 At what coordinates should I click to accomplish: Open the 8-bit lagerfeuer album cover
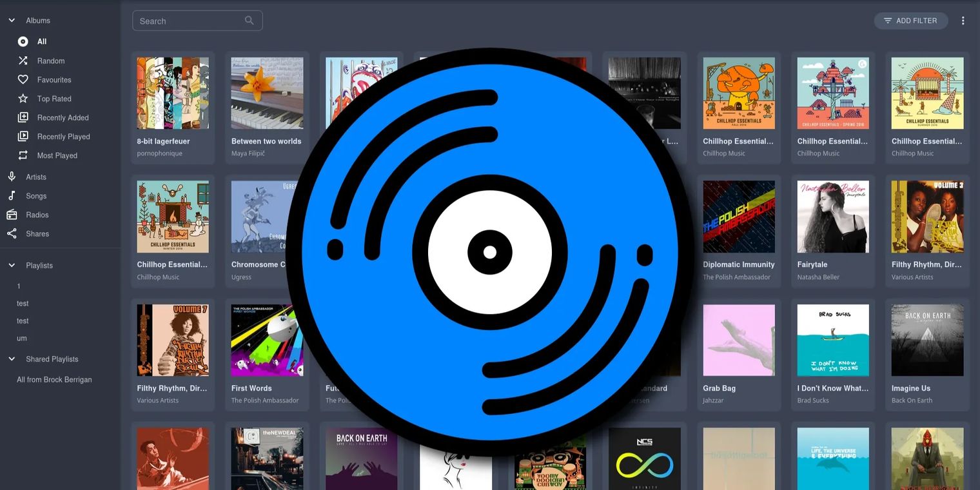click(173, 93)
